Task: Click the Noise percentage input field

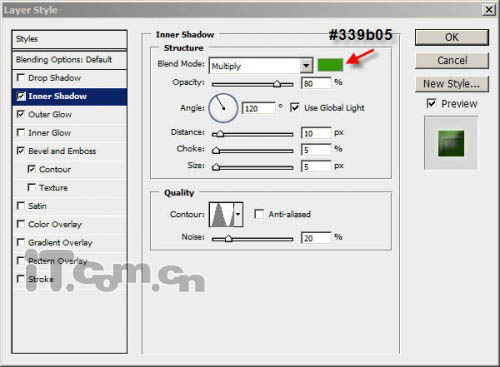Action: (316, 238)
